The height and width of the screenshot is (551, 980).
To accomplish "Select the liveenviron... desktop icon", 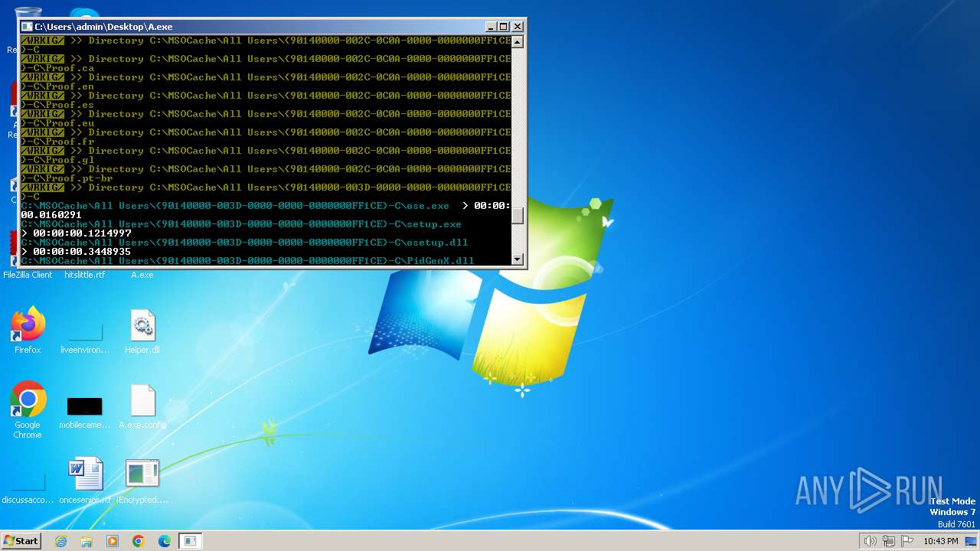I will 85,337.
